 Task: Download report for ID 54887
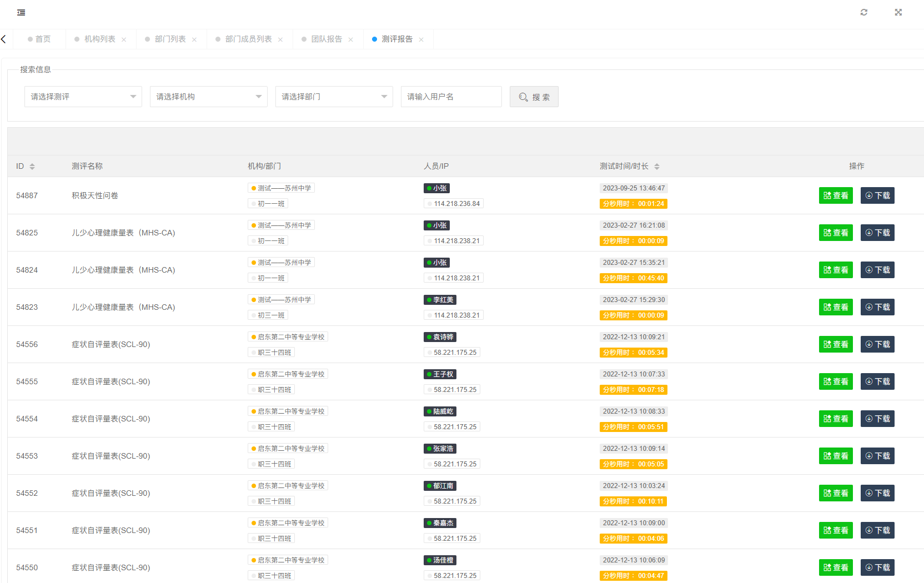tap(877, 195)
